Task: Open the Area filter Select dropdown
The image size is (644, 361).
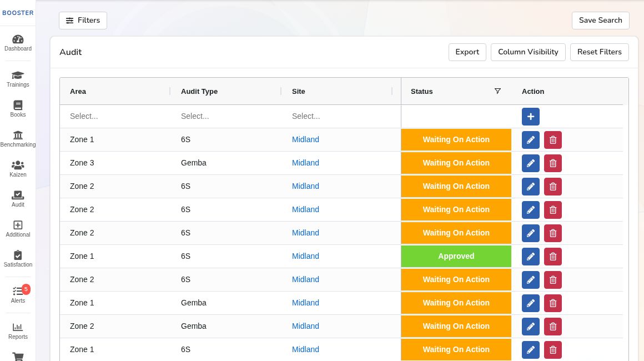Action: 115,116
